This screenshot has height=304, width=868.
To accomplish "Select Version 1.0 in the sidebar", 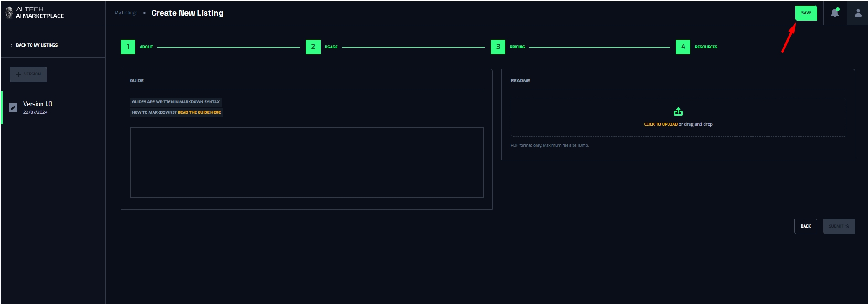I will (x=37, y=104).
